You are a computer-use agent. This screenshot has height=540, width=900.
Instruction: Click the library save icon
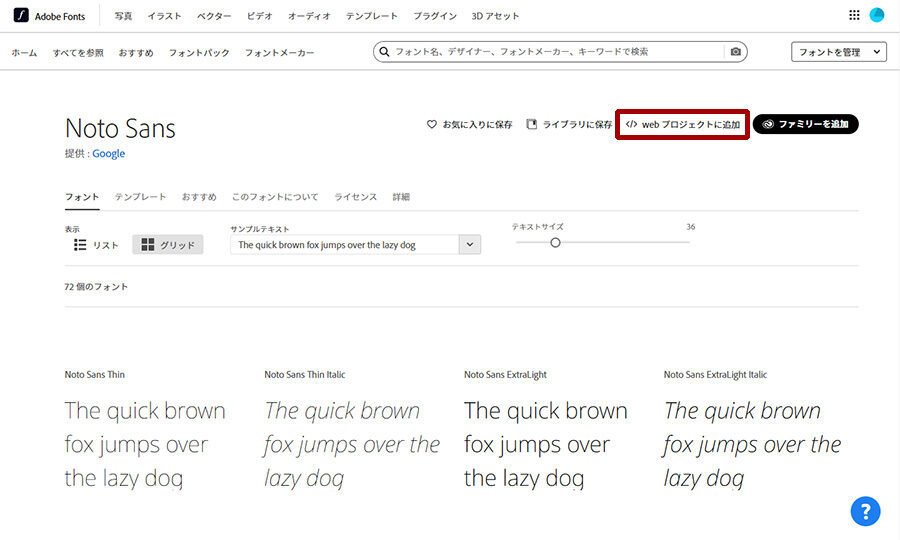[532, 124]
